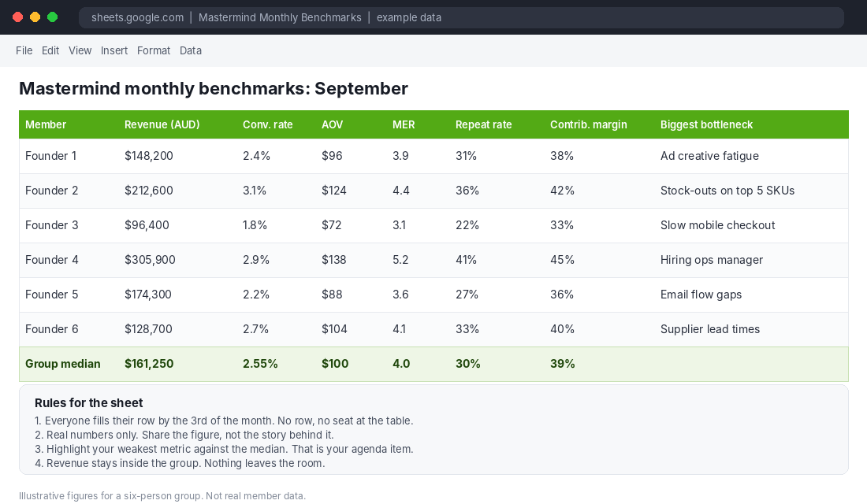867x504 pixels.
Task: Select the Member column header
Action: tap(46, 125)
